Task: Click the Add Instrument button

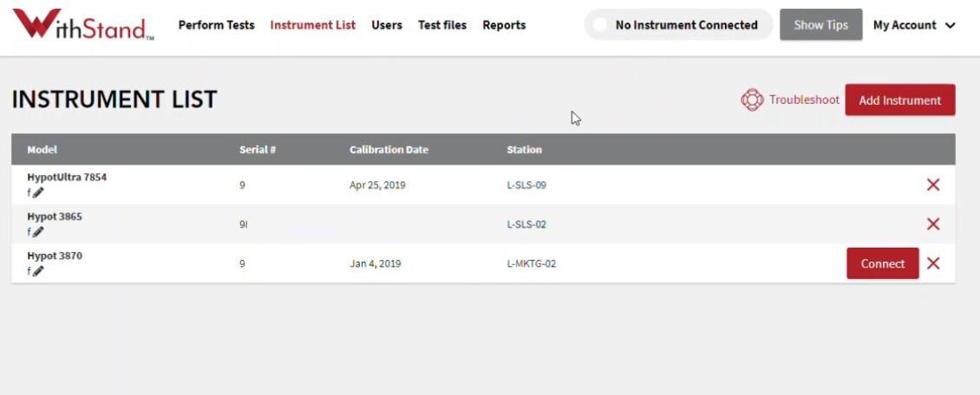Action: (900, 100)
